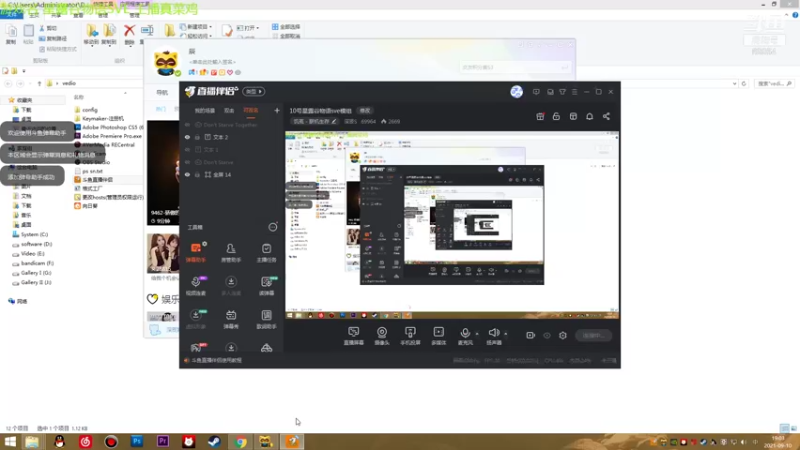Select the OBS Studio entry in Explorer

(92, 162)
